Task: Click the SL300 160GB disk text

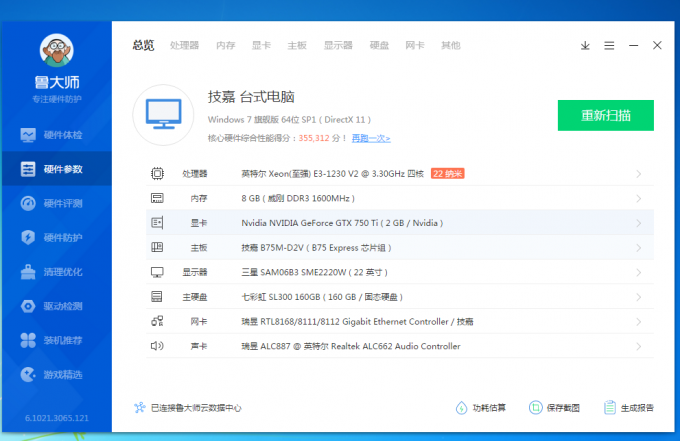Action: point(322,297)
